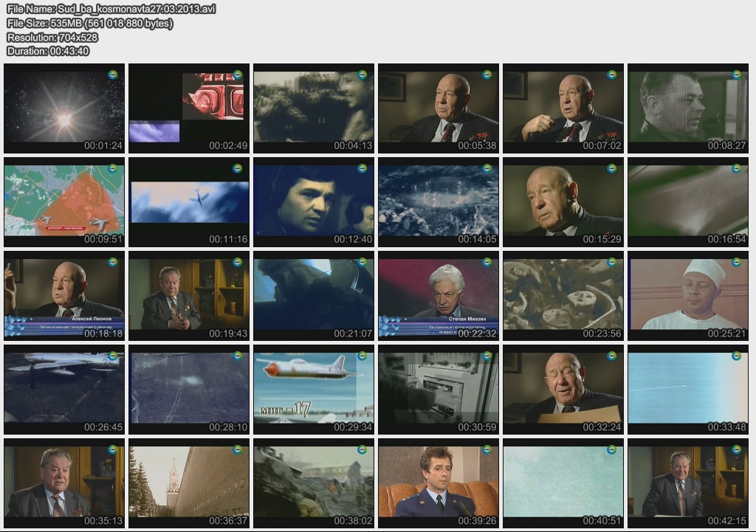Open the Степан Микоян captioned thumbnail
The width and height of the screenshot is (756, 532).
click(439, 296)
